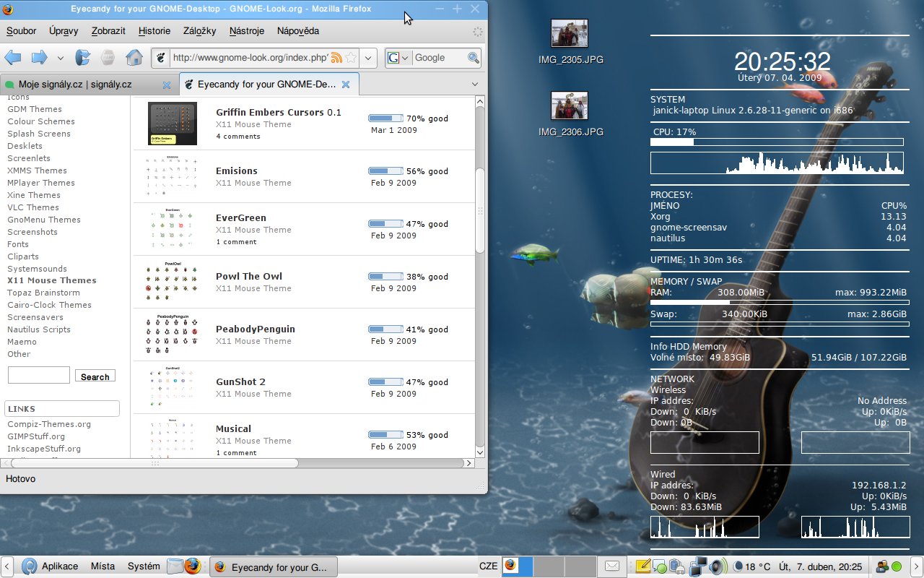Viewport: 924px width, 578px height.
Task: Open the Soubor menu
Action: [x=21, y=31]
